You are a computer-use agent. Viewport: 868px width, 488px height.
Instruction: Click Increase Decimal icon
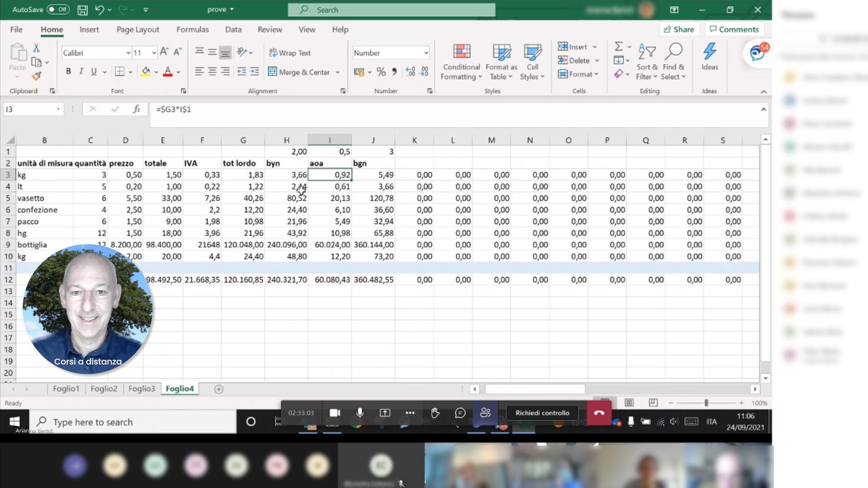tap(410, 72)
